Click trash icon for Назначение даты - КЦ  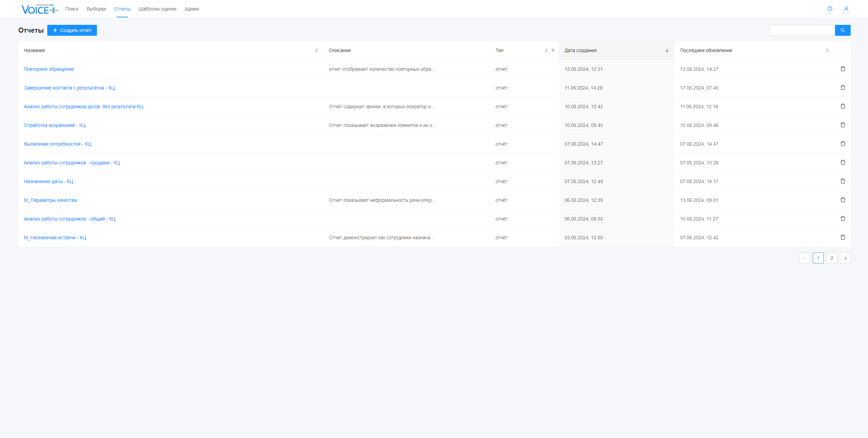pyautogui.click(x=842, y=181)
